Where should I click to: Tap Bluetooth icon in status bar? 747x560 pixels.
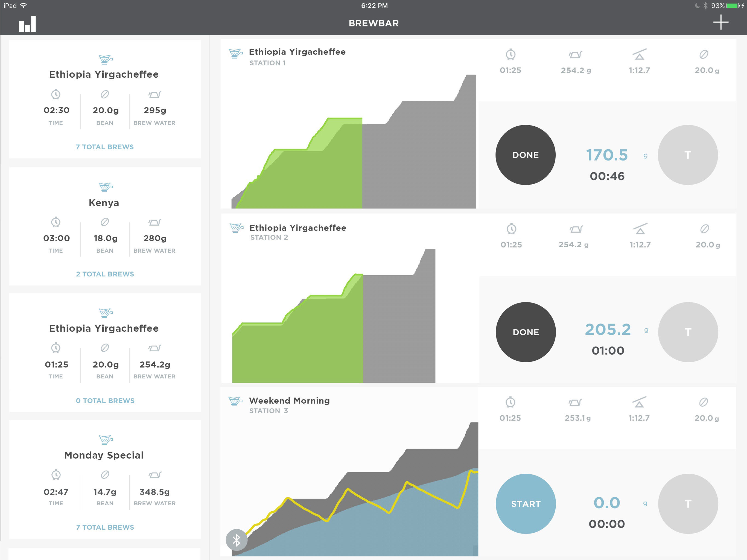[705, 5]
